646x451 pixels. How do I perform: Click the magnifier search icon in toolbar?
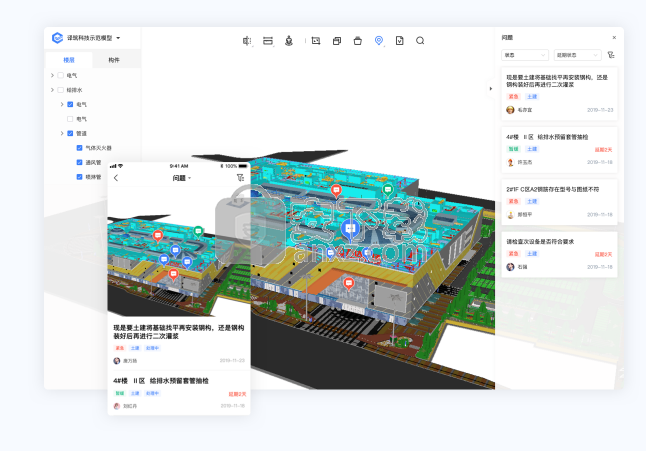(420, 40)
